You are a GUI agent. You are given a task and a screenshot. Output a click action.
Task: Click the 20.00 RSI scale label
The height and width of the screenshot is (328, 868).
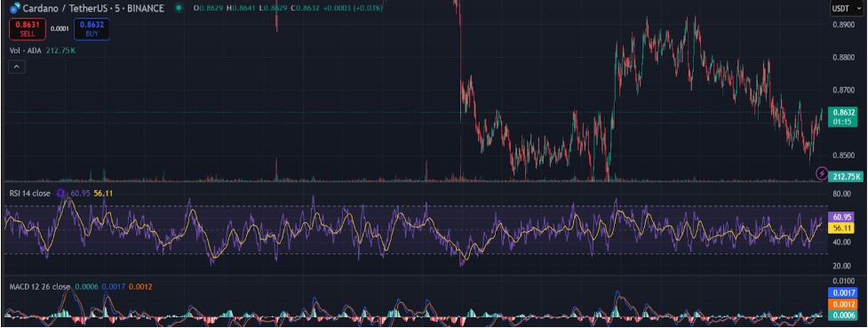pyautogui.click(x=842, y=266)
